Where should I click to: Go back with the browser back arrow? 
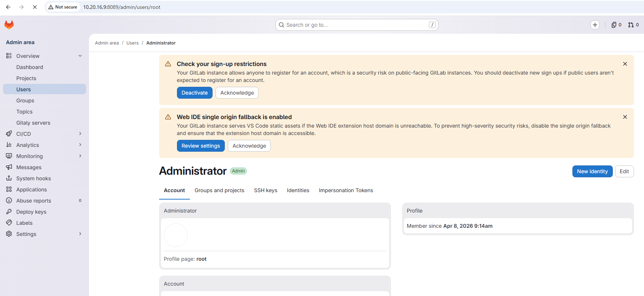pos(8,7)
